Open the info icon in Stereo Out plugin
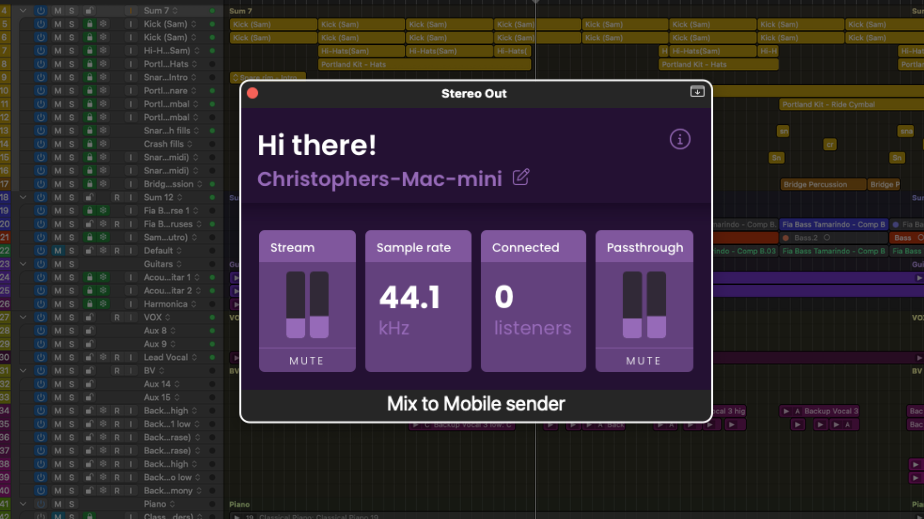The height and width of the screenshot is (519, 924). pyautogui.click(x=679, y=140)
